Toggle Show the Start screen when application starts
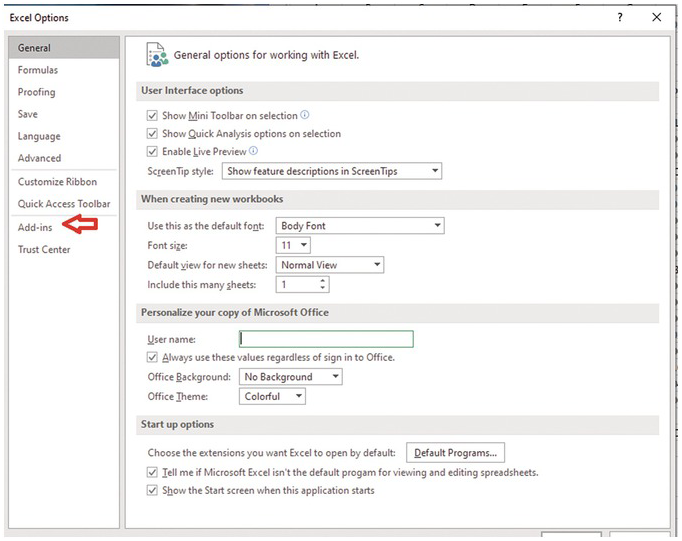Image resolution: width=682 pixels, height=541 pixels. tap(152, 491)
